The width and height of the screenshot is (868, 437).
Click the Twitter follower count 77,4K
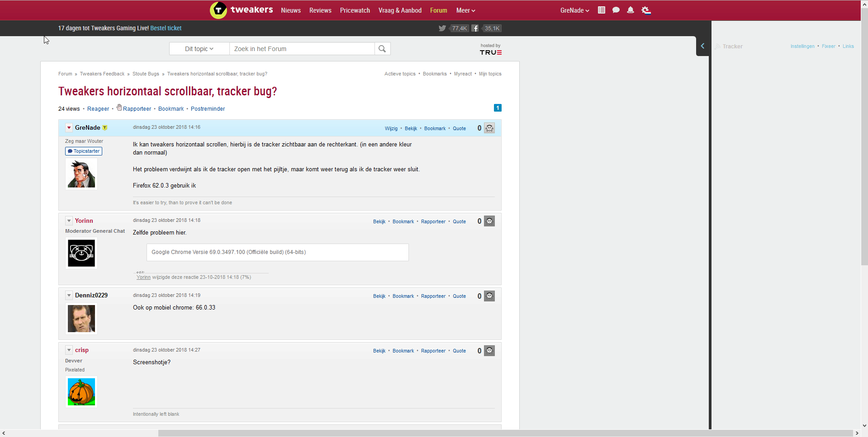click(459, 28)
